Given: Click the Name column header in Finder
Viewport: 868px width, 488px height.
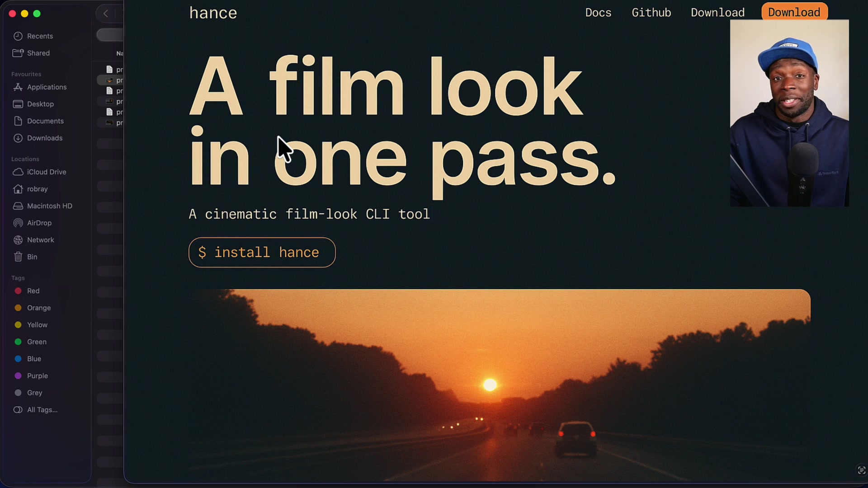Looking at the screenshot, I should click(x=119, y=53).
